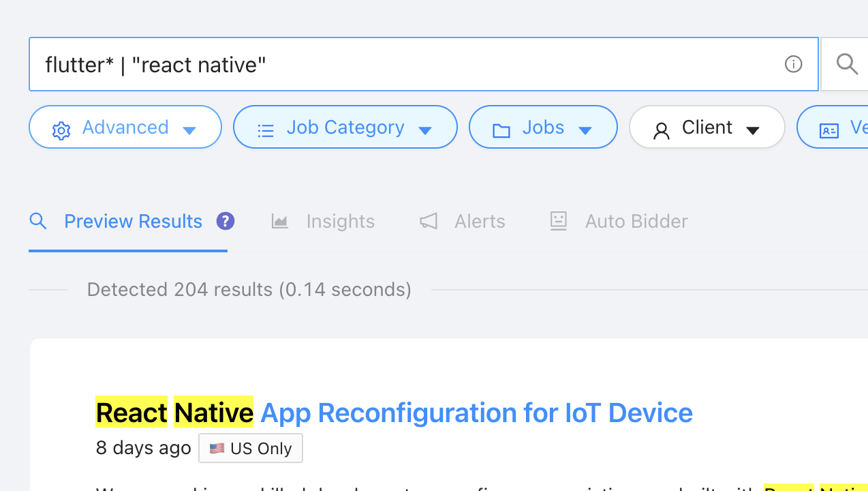
Task: Click the ID card filter icon
Action: (x=829, y=130)
